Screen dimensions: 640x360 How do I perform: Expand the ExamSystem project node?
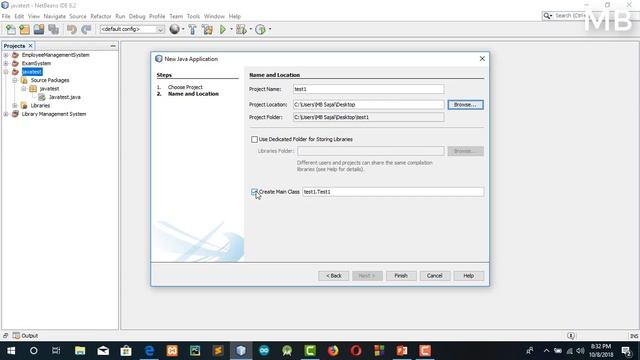pyautogui.click(x=6, y=63)
